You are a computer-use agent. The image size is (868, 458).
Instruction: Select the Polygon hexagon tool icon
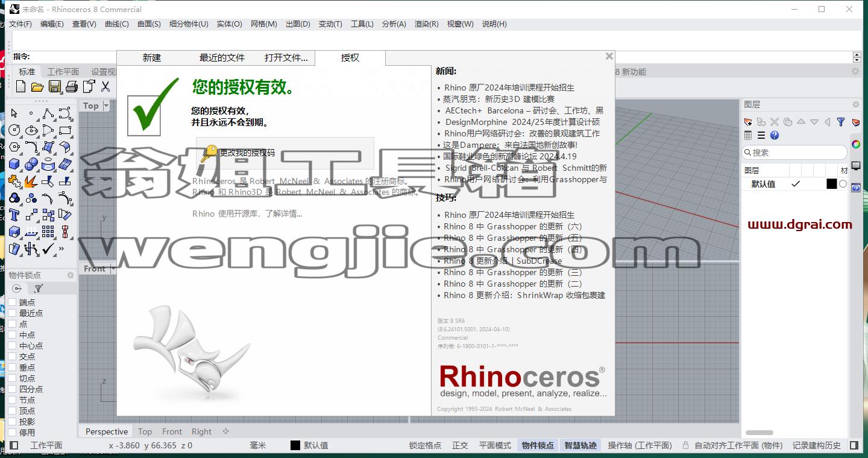(x=14, y=147)
